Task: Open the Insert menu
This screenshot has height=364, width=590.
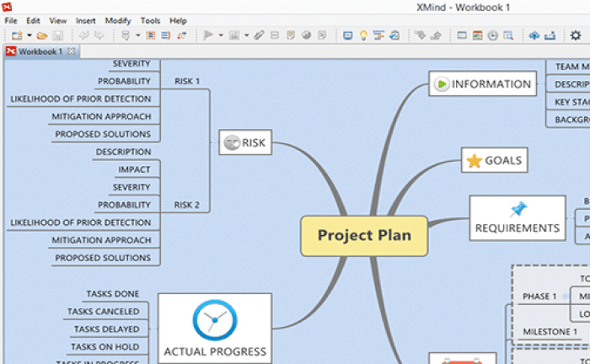Action: (x=85, y=19)
